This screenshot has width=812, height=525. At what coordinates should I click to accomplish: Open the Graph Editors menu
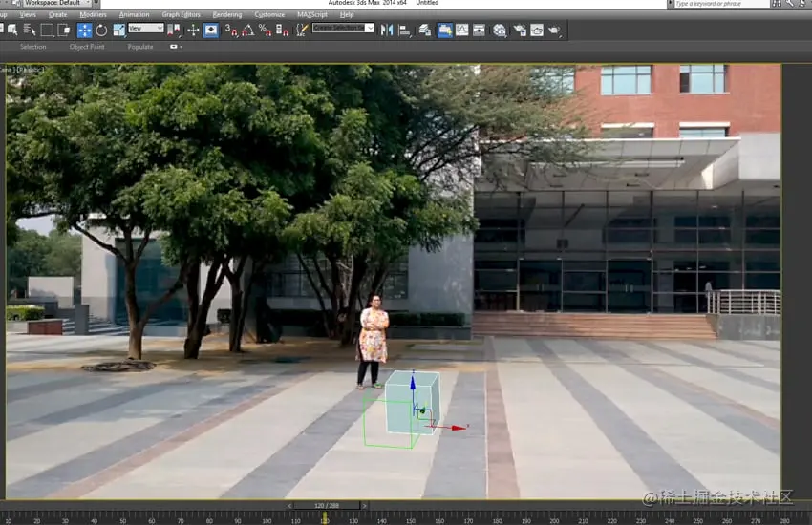coord(181,14)
